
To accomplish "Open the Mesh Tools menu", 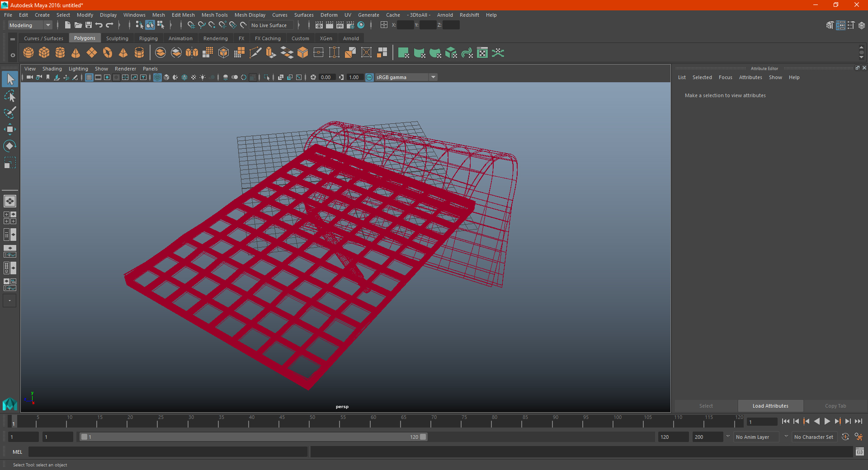I will (x=214, y=15).
